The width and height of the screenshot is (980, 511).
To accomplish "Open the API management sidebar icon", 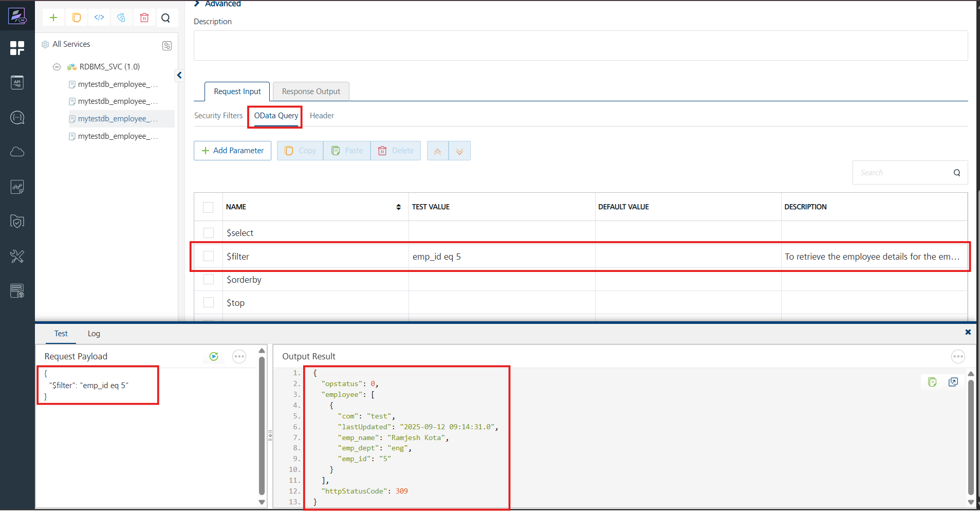I will pyautogui.click(x=17, y=83).
